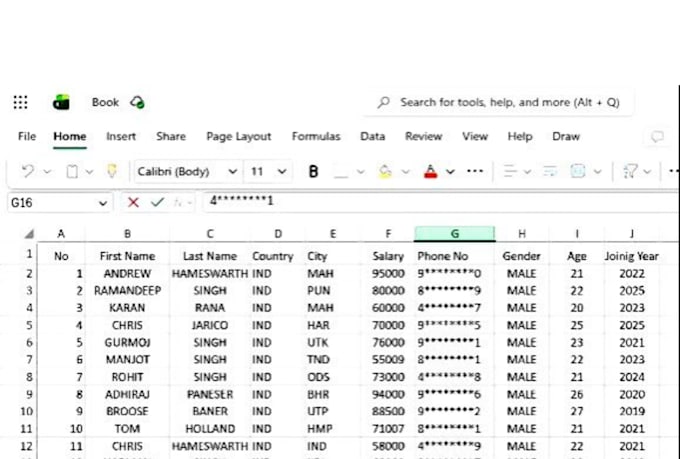Confirm entry with the green checkmark
680x459 pixels.
click(x=157, y=202)
